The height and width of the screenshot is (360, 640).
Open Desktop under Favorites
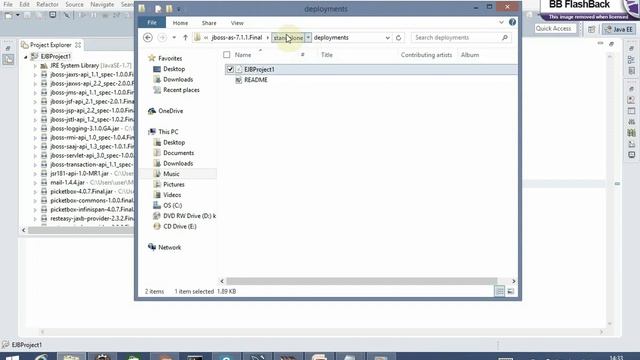click(174, 69)
